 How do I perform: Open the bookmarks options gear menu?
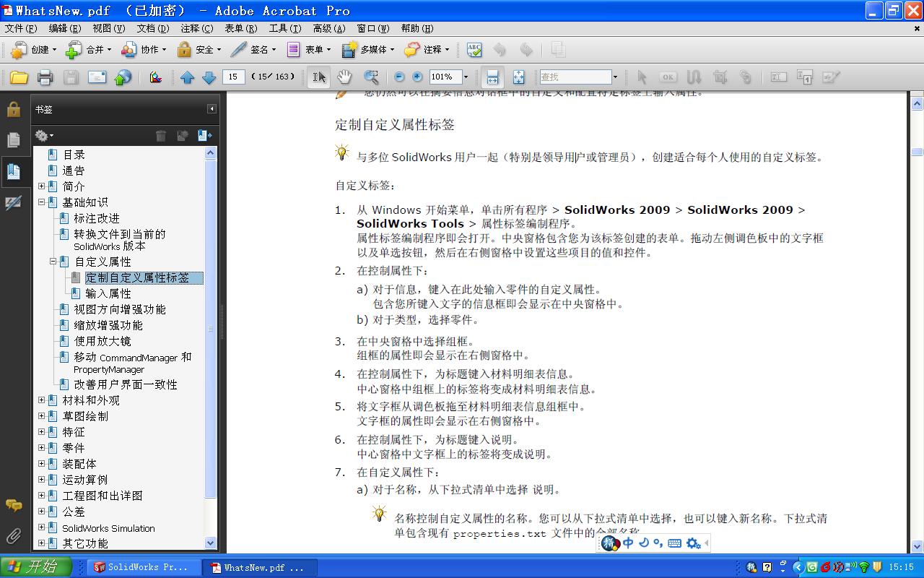[44, 135]
